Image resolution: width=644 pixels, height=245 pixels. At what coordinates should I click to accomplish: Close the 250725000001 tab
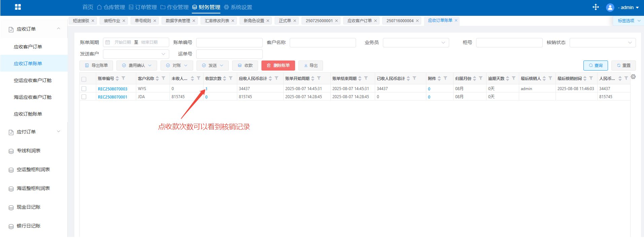point(336,21)
